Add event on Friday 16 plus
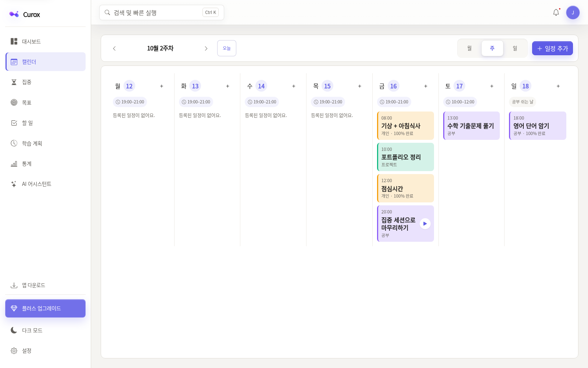This screenshot has width=588, height=368. click(426, 86)
